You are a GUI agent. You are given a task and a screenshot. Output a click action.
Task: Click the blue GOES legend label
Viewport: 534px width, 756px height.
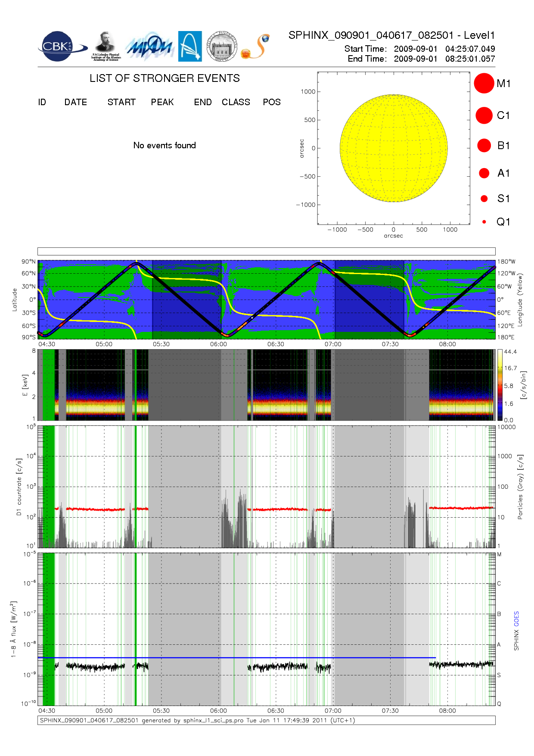516,619
